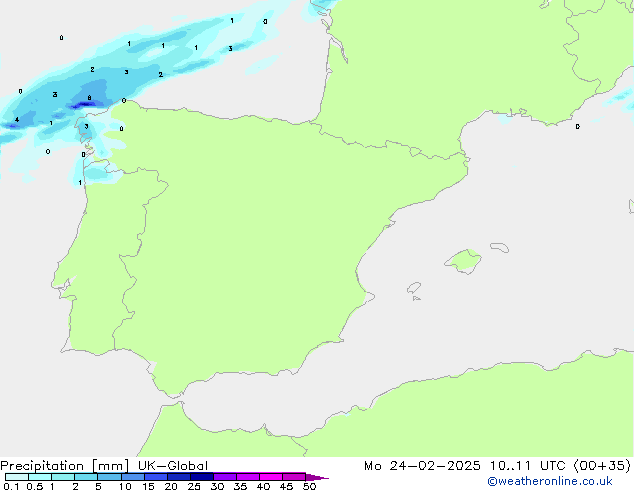Select the 30–35 mm purple legend box
Viewport: 634px width, 490px height.
225,477
